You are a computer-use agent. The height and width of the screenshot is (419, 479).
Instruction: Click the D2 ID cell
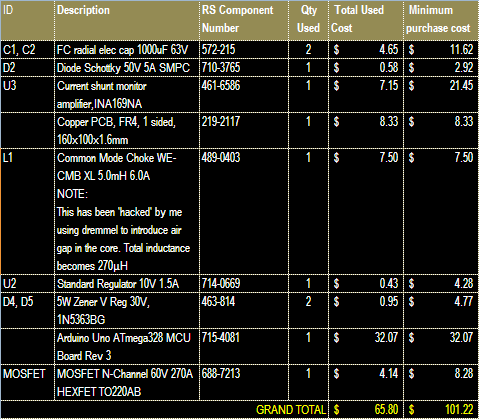coord(27,68)
